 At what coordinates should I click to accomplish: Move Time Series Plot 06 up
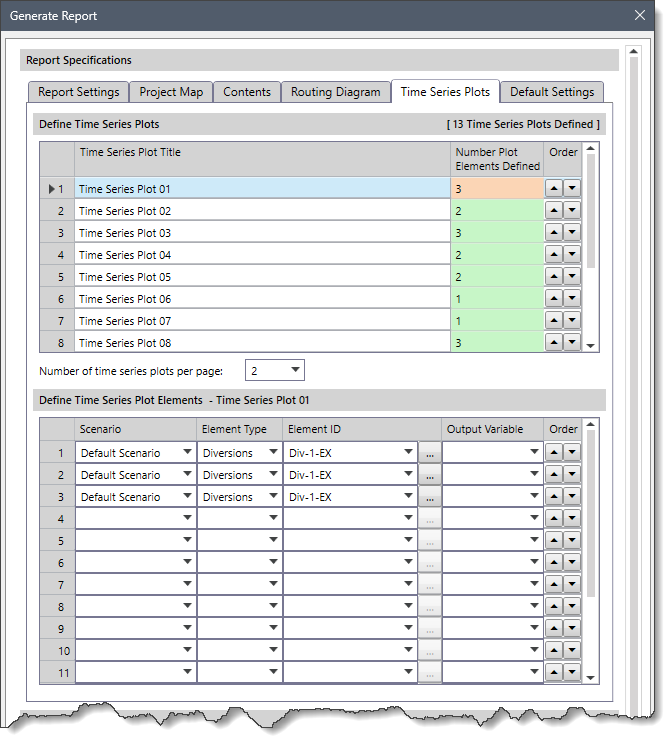pos(554,298)
